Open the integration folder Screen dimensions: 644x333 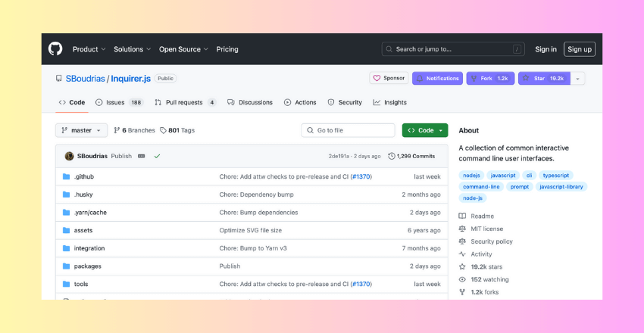(x=89, y=248)
